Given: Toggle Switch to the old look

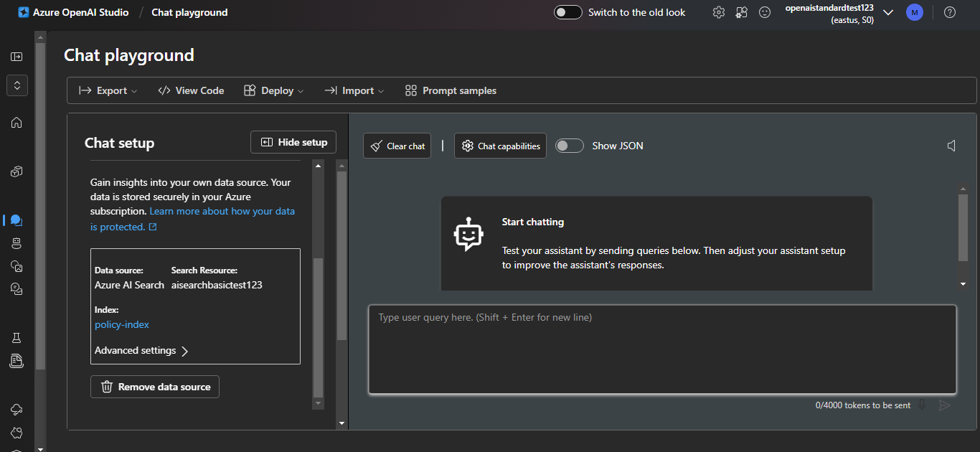Looking at the screenshot, I should pos(568,12).
